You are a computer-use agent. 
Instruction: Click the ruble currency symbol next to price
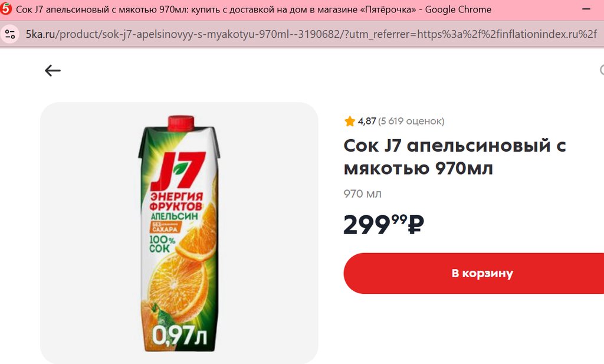(x=416, y=225)
